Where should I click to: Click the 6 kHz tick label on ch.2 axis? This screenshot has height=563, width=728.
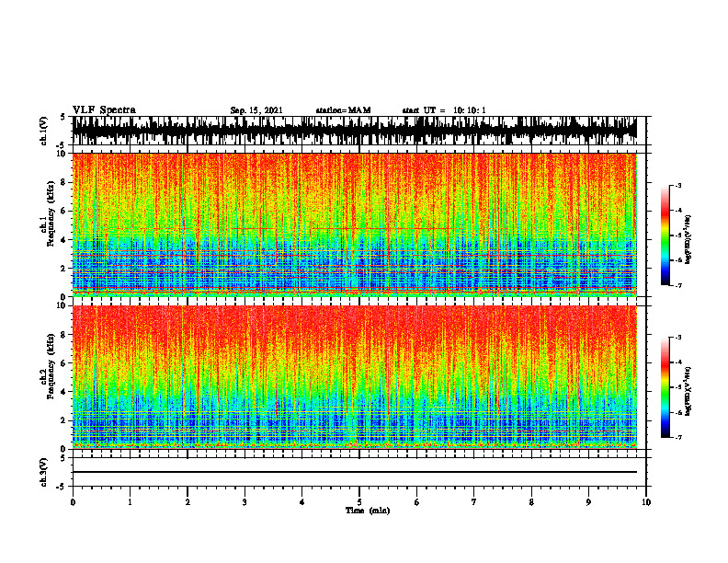coord(64,363)
